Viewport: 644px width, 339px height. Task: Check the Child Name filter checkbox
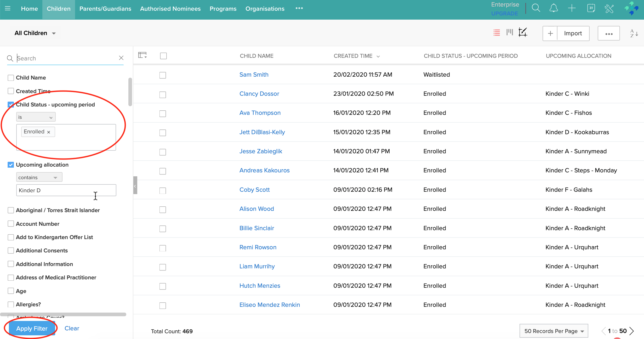point(11,78)
